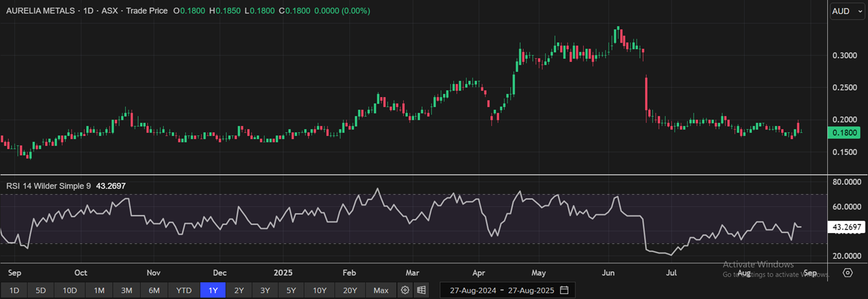Viewport: 868px width, 299px height.
Task: Select the 10Y time range
Action: [320, 290]
